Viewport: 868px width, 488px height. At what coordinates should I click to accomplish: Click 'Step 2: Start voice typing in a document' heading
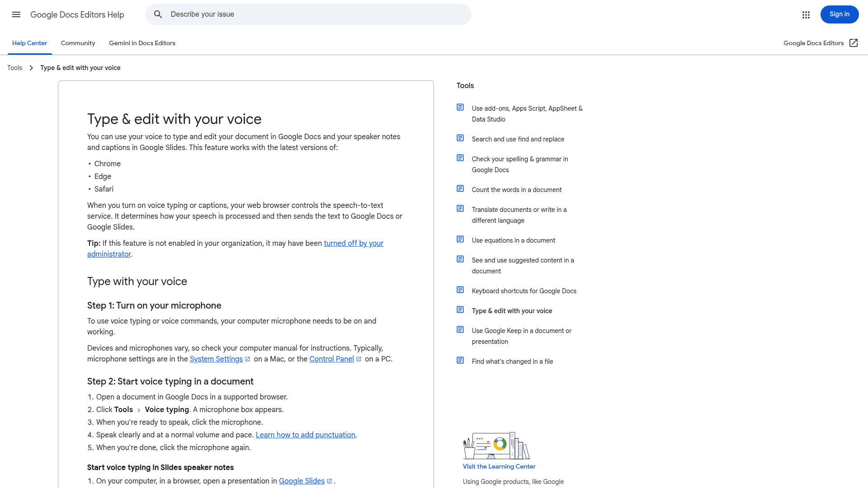tap(170, 381)
